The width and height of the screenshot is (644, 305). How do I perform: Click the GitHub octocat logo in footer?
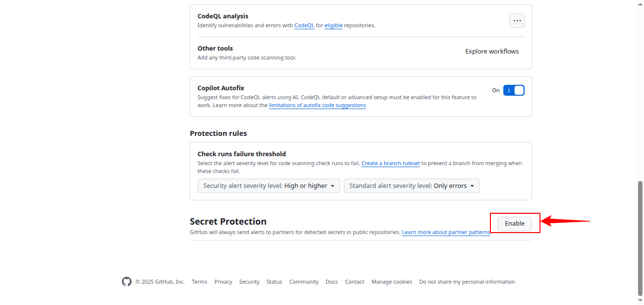[x=127, y=281]
